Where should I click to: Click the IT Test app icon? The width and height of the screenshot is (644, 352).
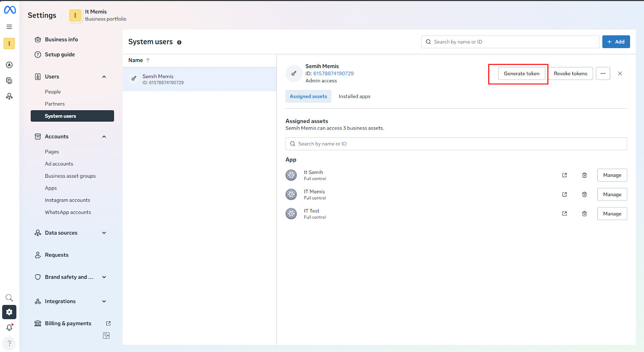pos(291,214)
